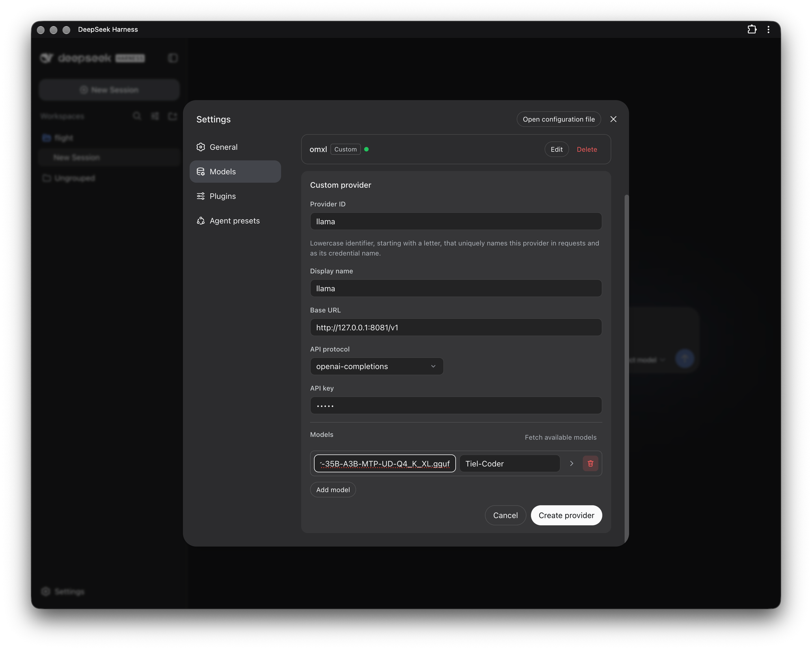Screen dimensions: 812x650
Task: Delete the Tiel-Coder model with trash icon
Action: (590, 464)
